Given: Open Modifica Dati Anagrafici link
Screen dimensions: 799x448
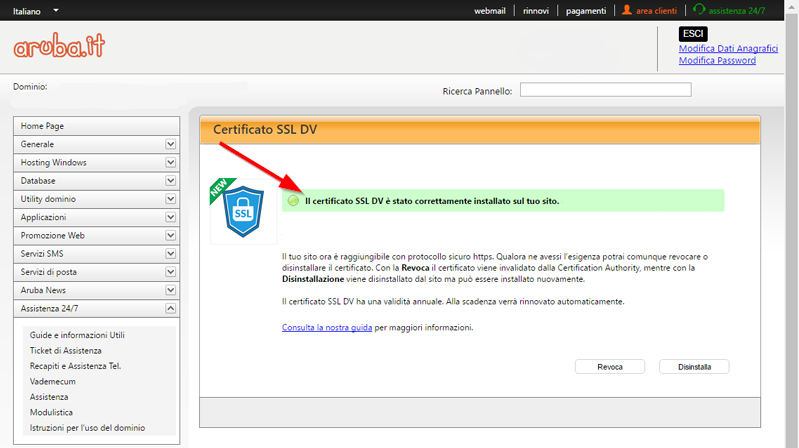Looking at the screenshot, I should coord(728,48).
